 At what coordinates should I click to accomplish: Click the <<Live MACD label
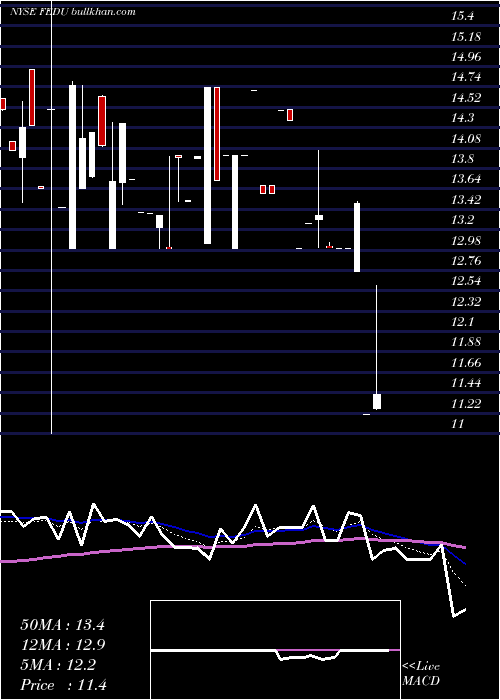pos(421,674)
